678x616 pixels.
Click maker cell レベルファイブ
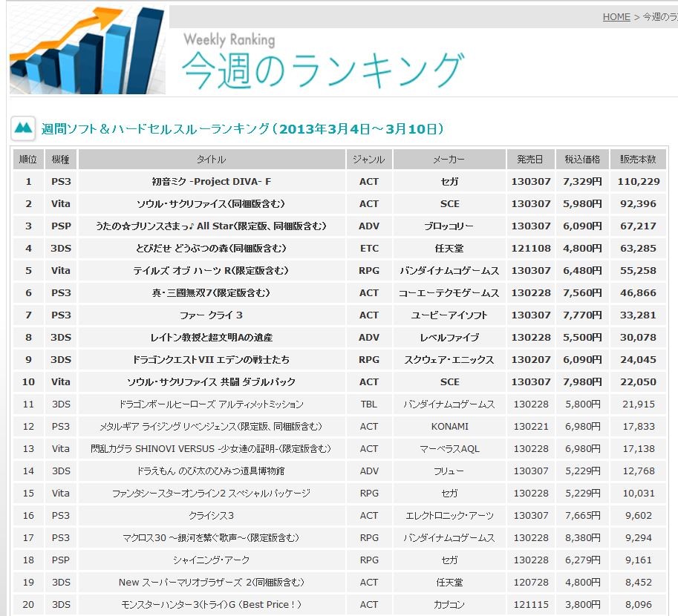[x=449, y=337]
